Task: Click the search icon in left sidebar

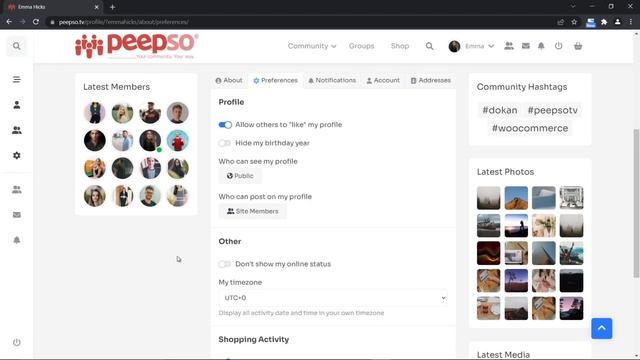Action: click(x=16, y=46)
